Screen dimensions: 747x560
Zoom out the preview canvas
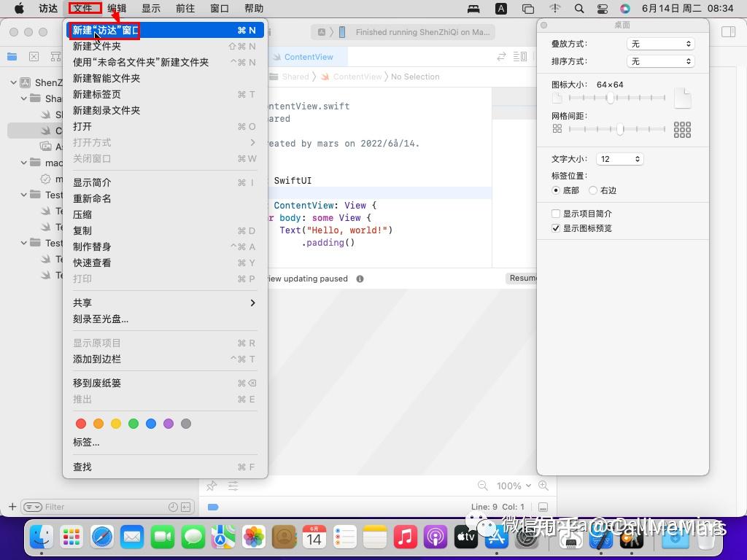(483, 486)
